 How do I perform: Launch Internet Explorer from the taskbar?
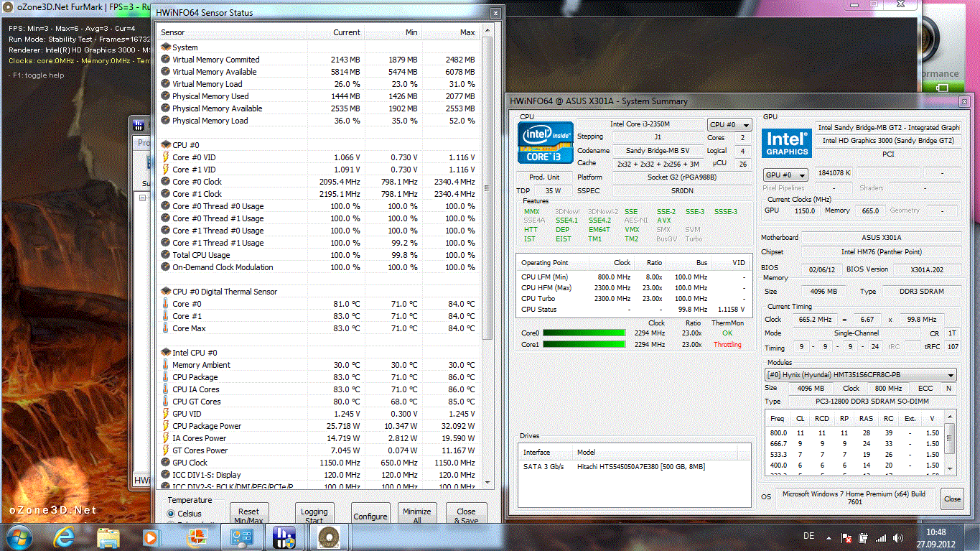click(x=65, y=537)
